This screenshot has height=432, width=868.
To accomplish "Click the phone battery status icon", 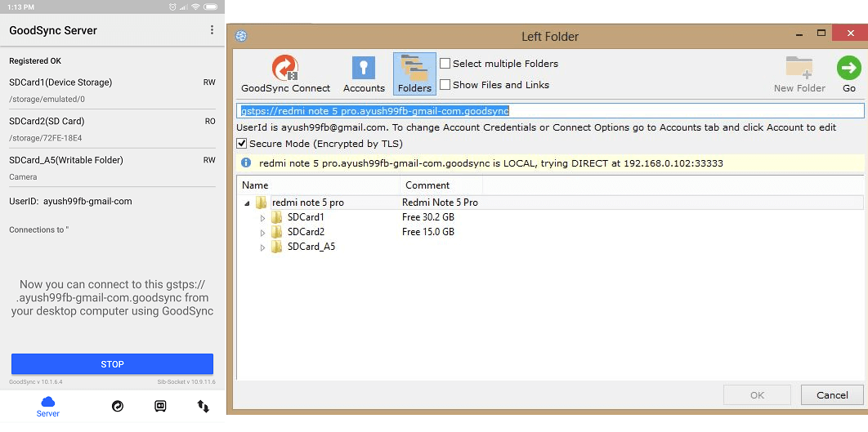I will [210, 7].
